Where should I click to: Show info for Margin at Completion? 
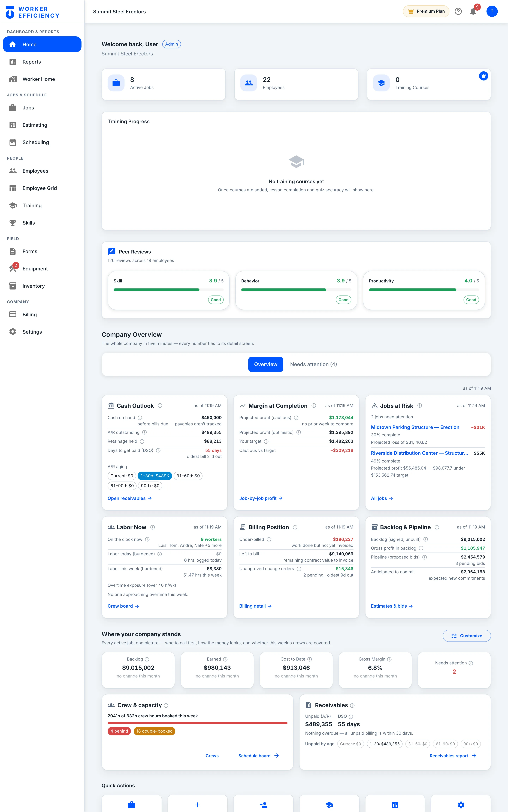(x=314, y=405)
